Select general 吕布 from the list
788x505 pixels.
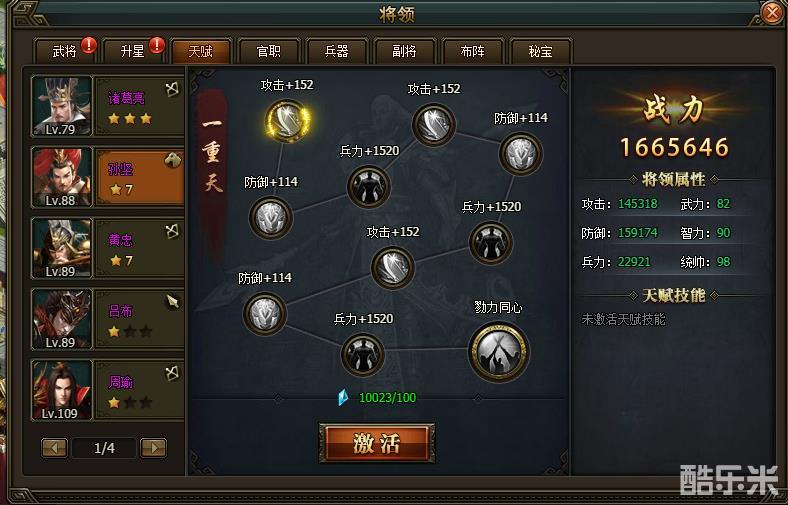[108, 319]
